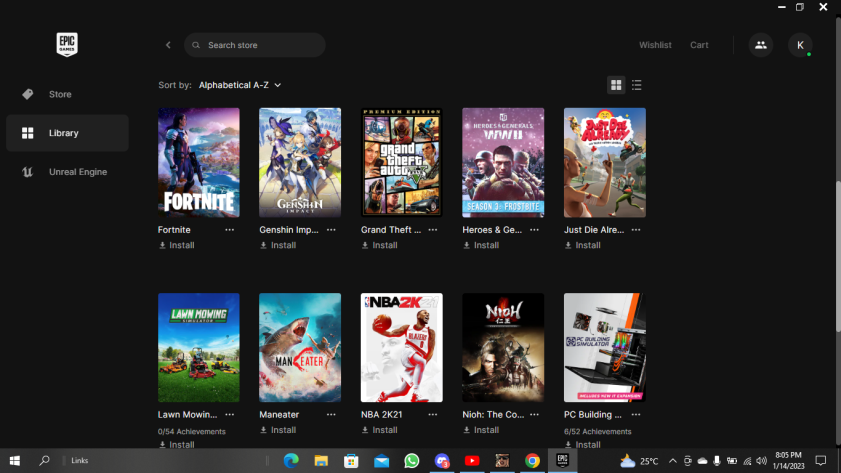
Task: Open the Wishlist page
Action: coord(655,45)
